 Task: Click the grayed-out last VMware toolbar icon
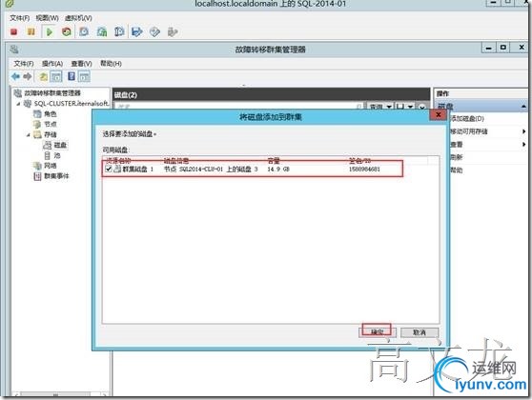pyautogui.click(x=173, y=31)
